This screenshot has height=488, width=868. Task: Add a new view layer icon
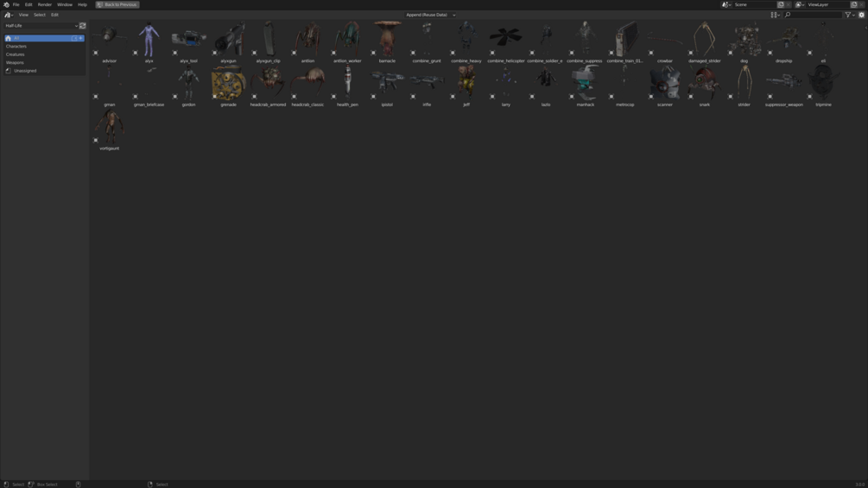coord(854,4)
